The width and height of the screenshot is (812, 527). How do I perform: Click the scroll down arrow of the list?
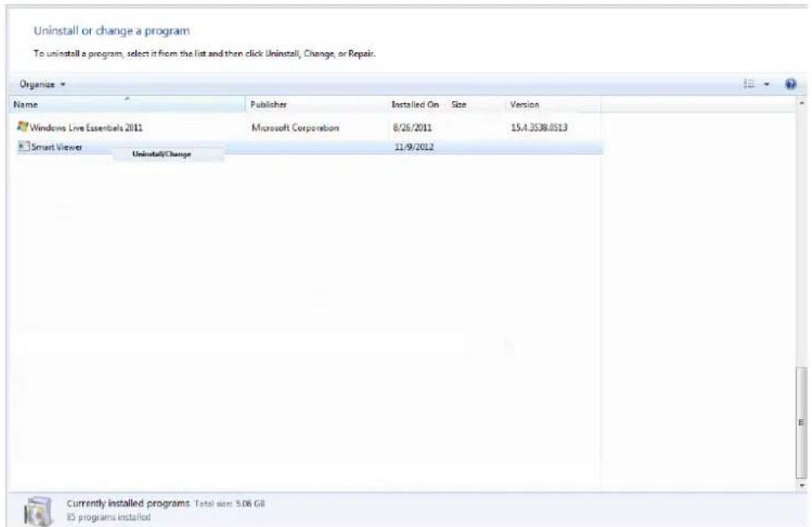(x=801, y=486)
